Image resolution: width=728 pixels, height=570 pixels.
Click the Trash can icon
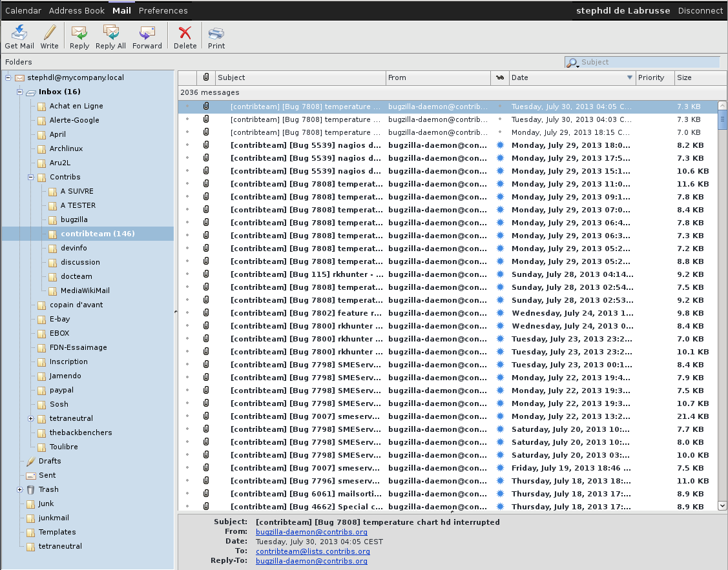tap(30, 490)
